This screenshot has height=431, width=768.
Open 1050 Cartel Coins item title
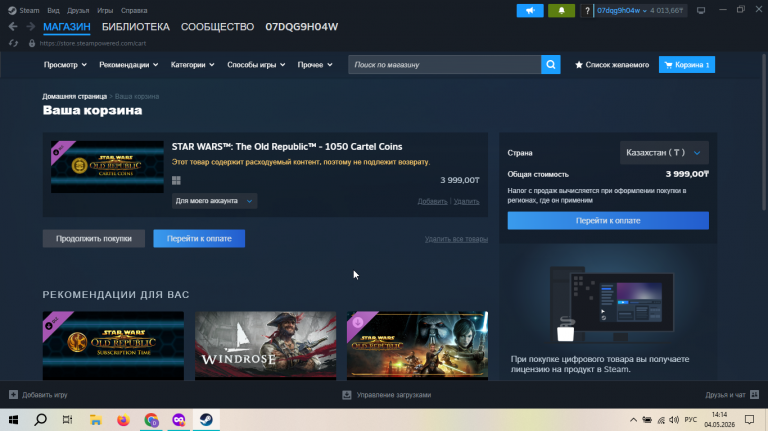coord(287,146)
